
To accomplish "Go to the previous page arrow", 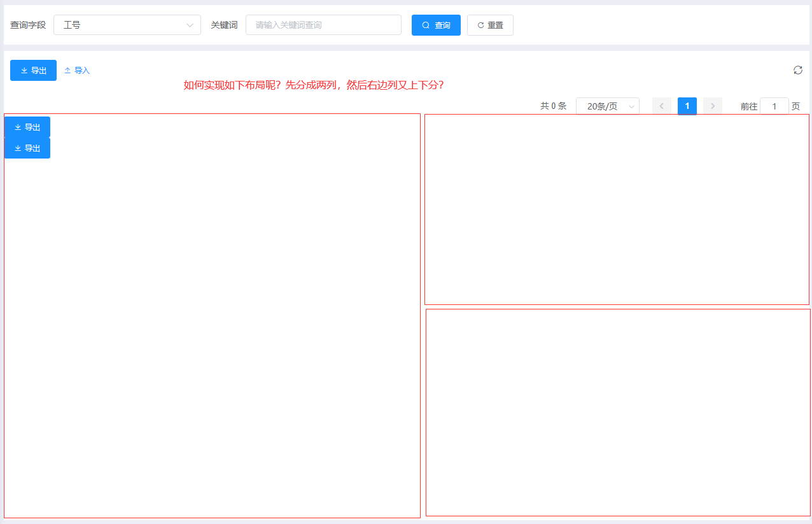I will pos(661,106).
